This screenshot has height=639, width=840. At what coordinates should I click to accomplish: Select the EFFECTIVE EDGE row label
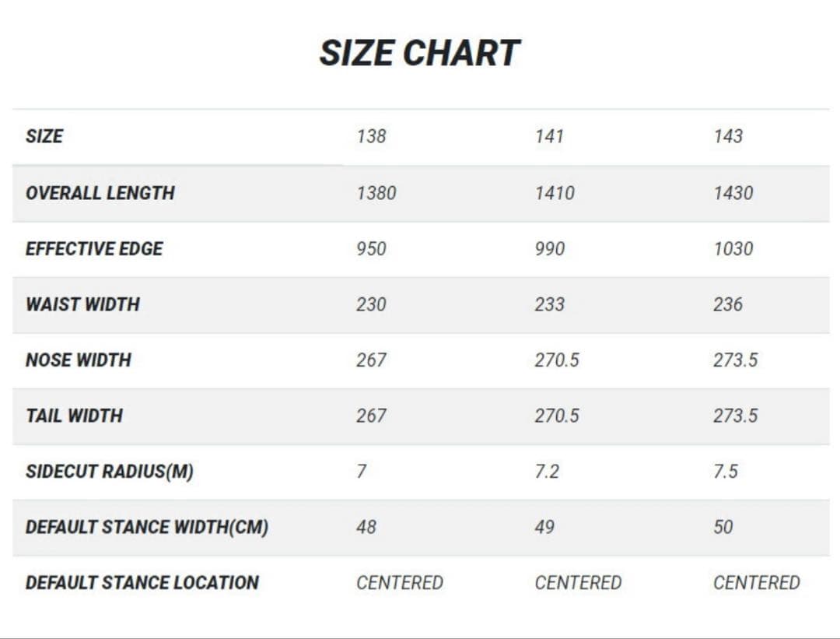click(94, 249)
